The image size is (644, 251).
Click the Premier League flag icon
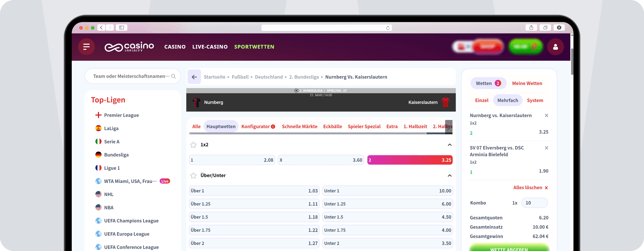(99, 115)
